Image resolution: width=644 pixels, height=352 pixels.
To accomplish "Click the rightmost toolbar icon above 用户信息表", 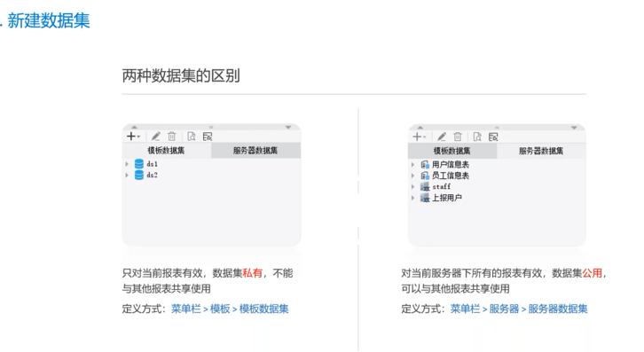I will point(493,137).
